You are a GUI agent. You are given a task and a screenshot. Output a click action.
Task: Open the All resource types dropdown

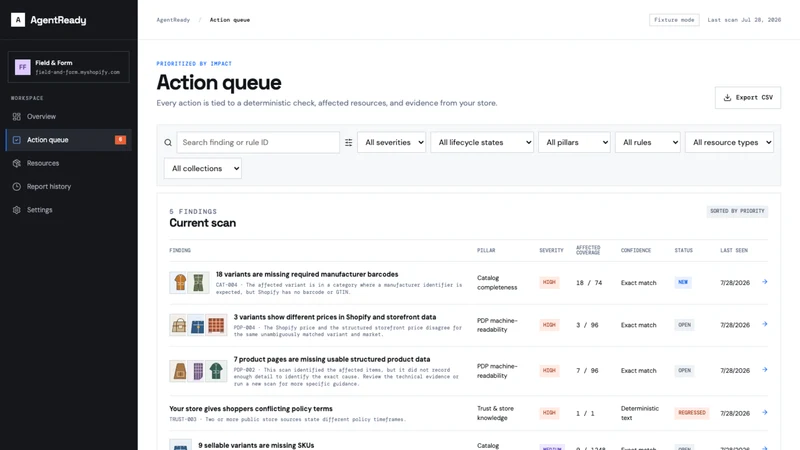coord(729,142)
